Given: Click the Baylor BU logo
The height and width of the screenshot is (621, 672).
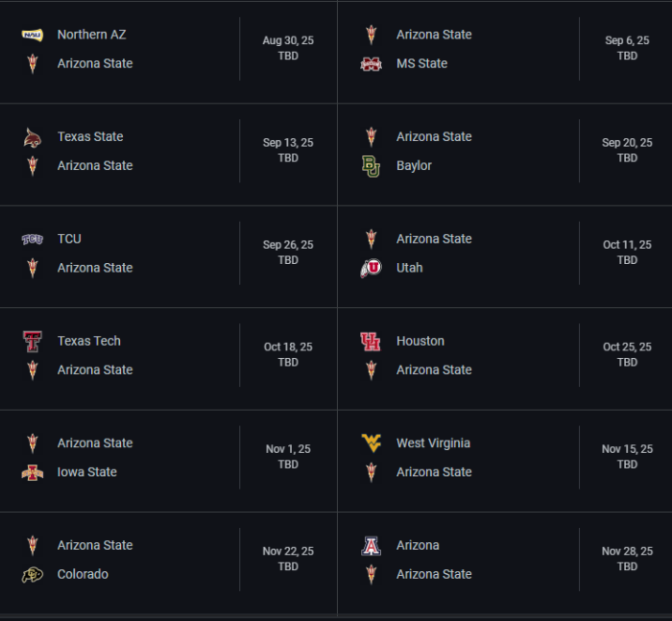Looking at the screenshot, I should pyautogui.click(x=372, y=166).
